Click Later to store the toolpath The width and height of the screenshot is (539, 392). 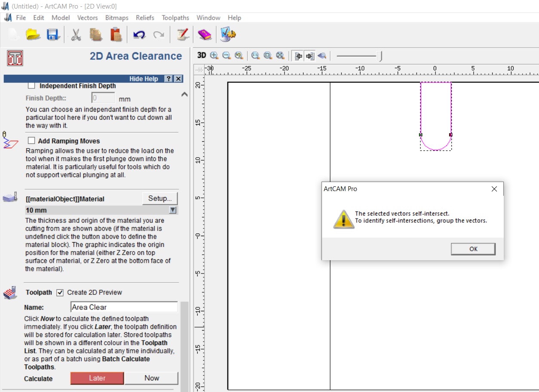[97, 378]
